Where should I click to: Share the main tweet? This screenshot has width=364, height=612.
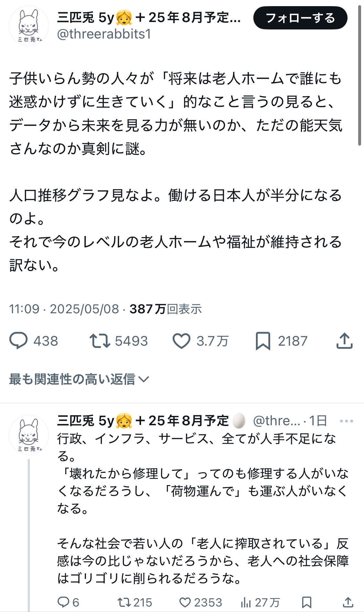point(344,341)
